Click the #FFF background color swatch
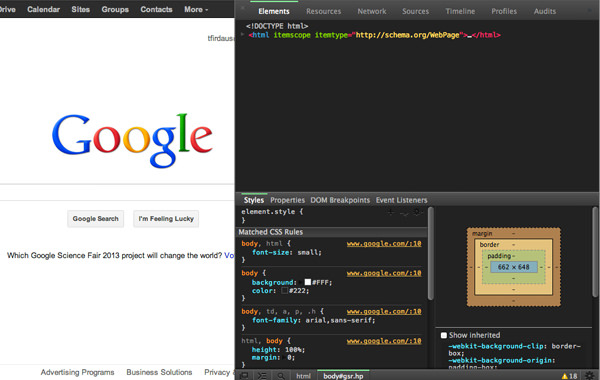 pos(307,282)
